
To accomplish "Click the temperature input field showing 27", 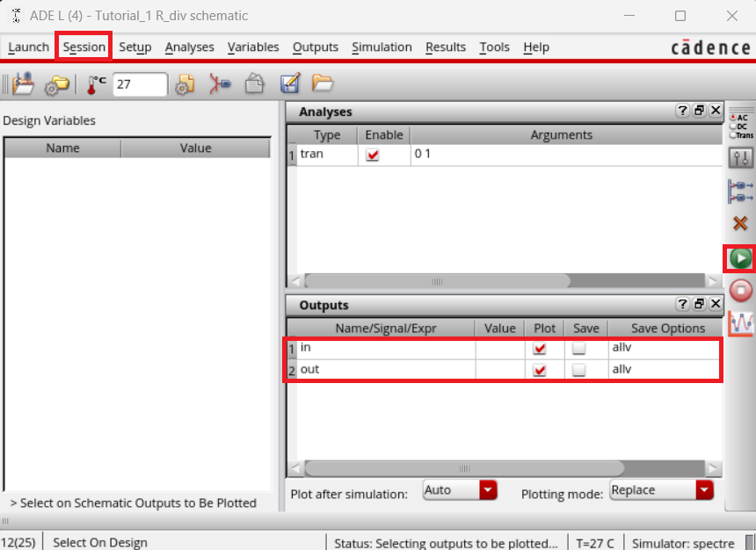I will tap(140, 84).
